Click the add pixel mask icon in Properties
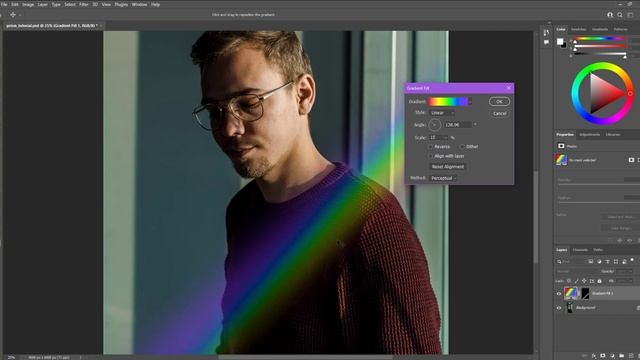The height and width of the screenshot is (360, 640). [631, 160]
